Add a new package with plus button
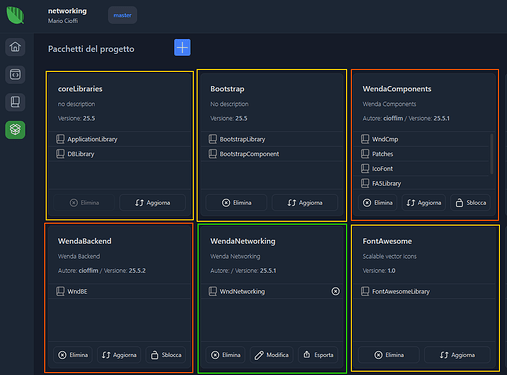This screenshot has height=375, width=507. coord(182,47)
